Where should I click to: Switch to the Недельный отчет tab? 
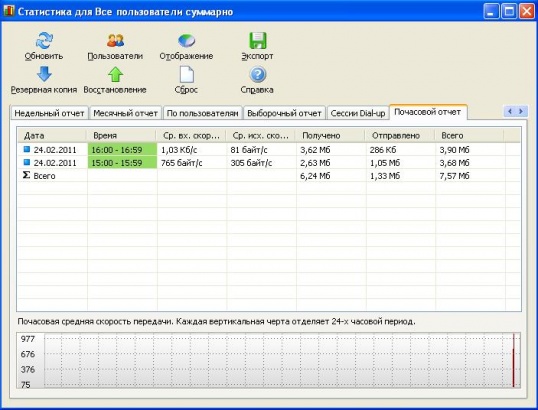(x=49, y=113)
